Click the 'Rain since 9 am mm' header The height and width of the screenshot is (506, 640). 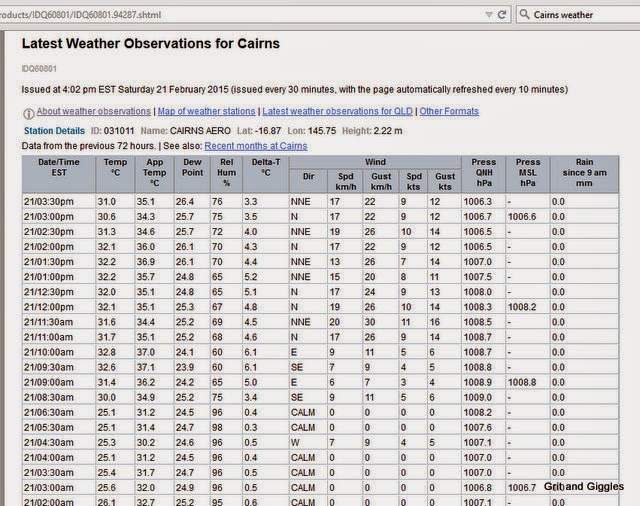pos(584,174)
